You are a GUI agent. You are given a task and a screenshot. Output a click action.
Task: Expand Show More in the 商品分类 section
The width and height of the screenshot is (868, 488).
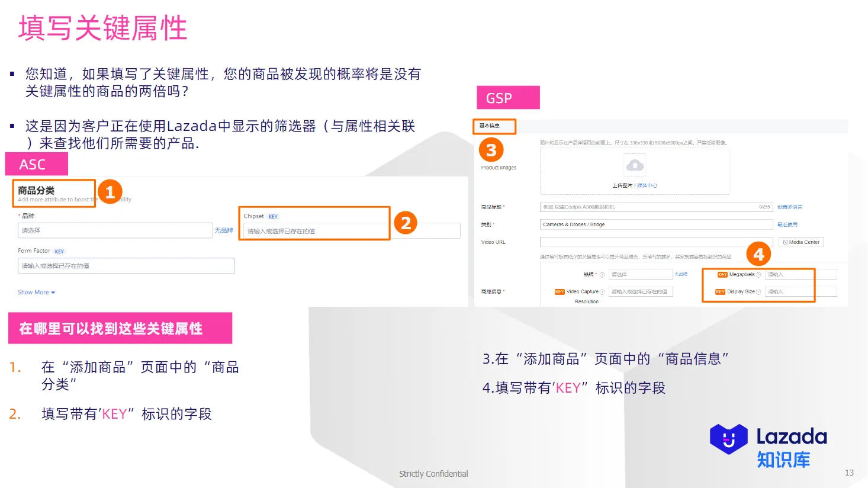tap(36, 292)
